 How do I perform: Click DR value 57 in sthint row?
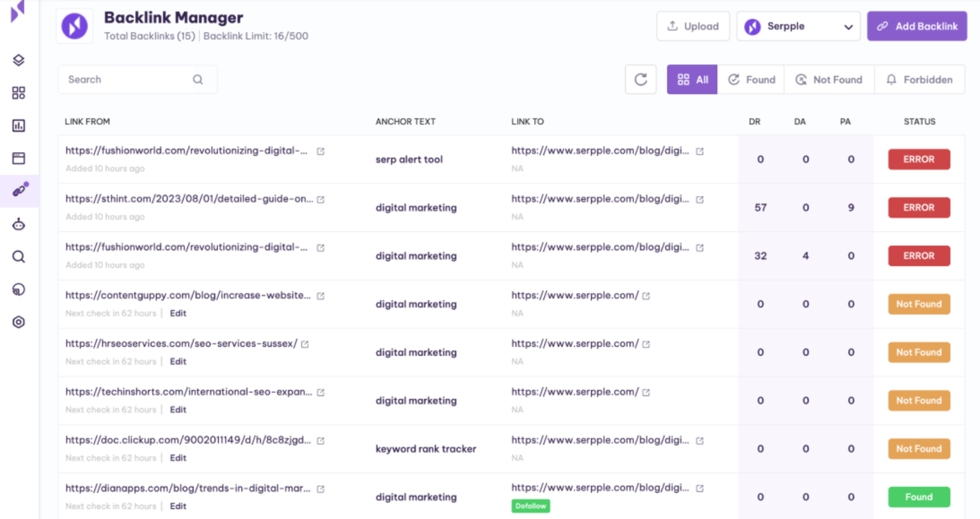pyautogui.click(x=760, y=207)
